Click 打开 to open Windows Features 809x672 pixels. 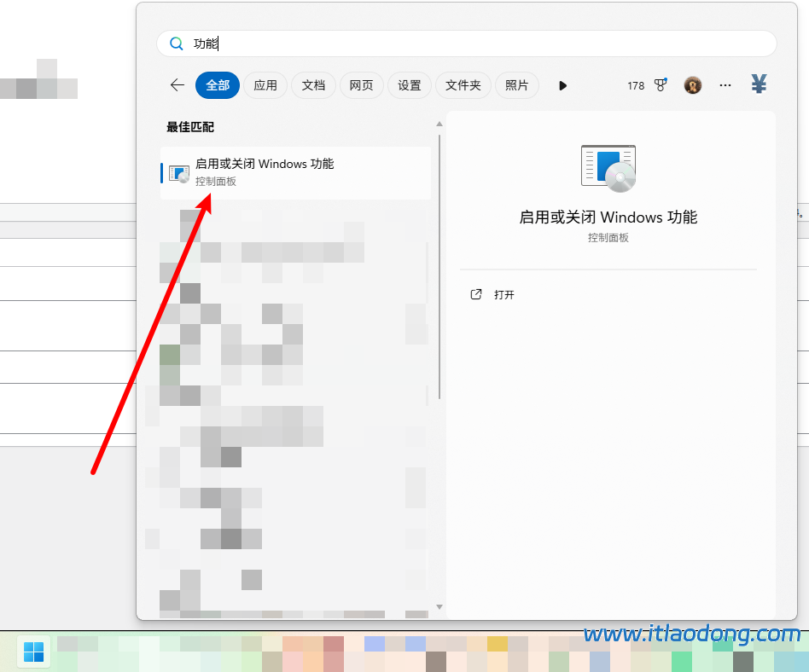(x=503, y=294)
